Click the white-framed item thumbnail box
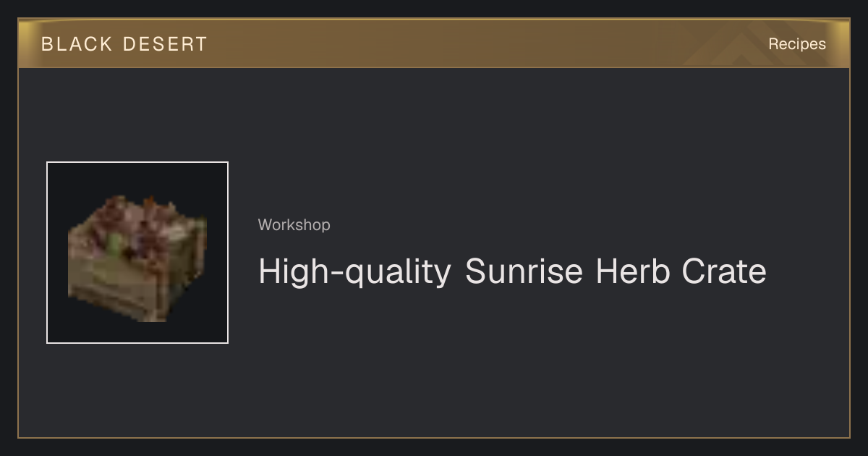This screenshot has height=456, width=868. pyautogui.click(x=137, y=253)
